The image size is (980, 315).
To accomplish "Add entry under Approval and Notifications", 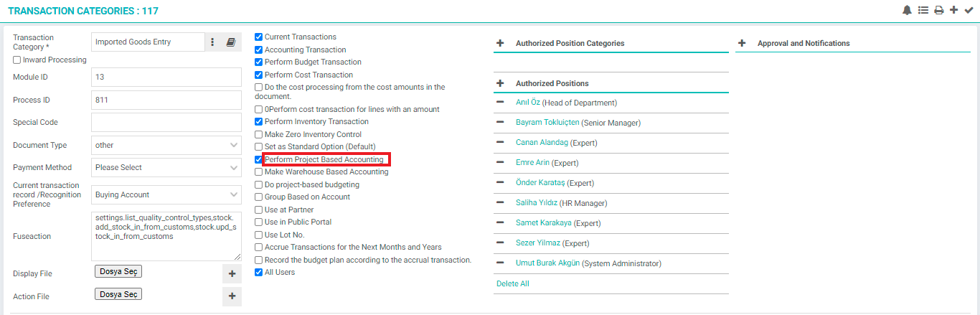I will [742, 43].
